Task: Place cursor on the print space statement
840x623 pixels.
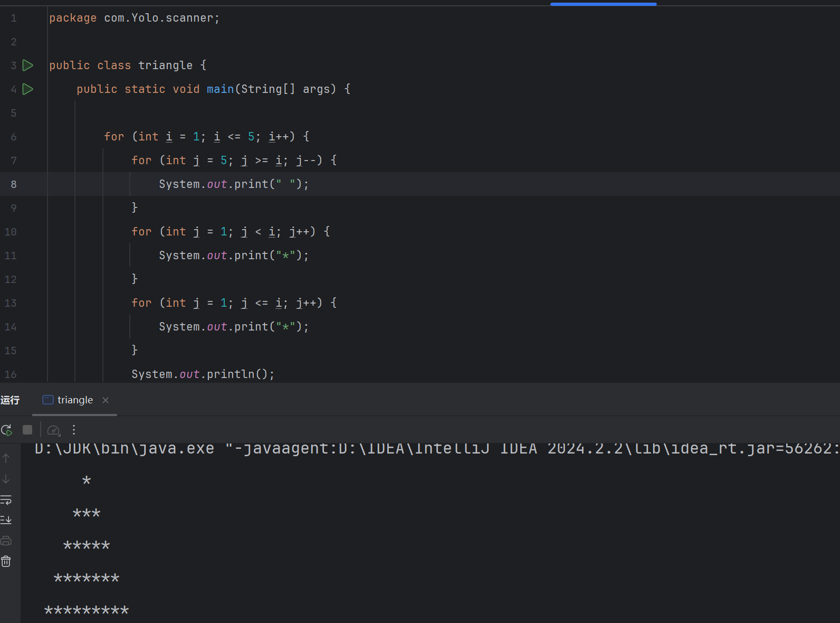Action: click(234, 184)
